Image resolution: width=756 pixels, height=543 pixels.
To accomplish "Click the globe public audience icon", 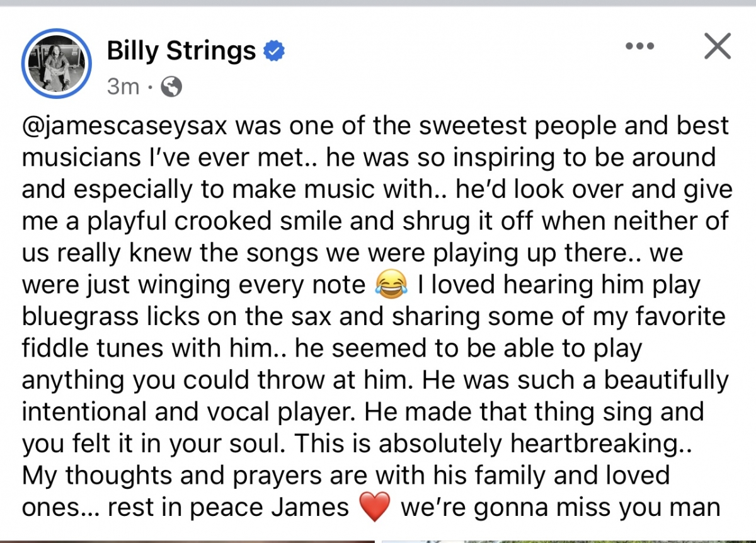I will pos(171,86).
